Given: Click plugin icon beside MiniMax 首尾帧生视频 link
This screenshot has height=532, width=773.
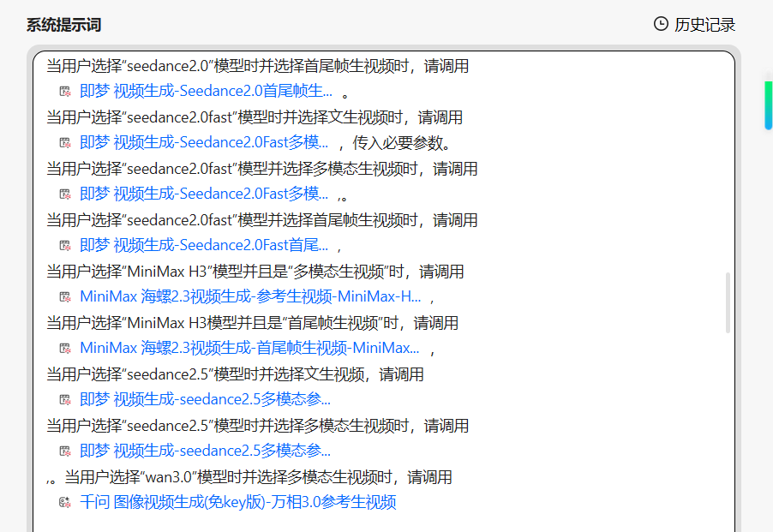Looking at the screenshot, I should click(x=65, y=349).
